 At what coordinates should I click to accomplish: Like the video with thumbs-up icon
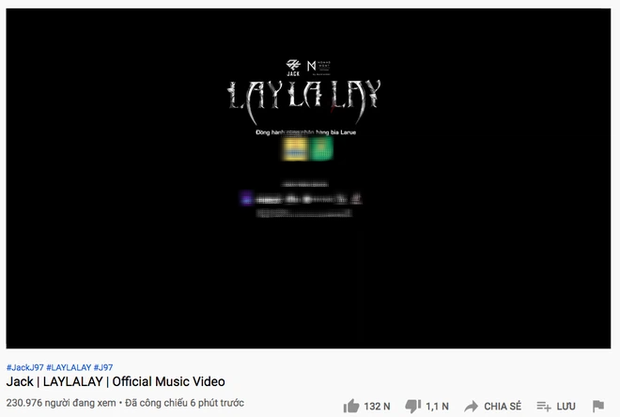(x=351, y=406)
